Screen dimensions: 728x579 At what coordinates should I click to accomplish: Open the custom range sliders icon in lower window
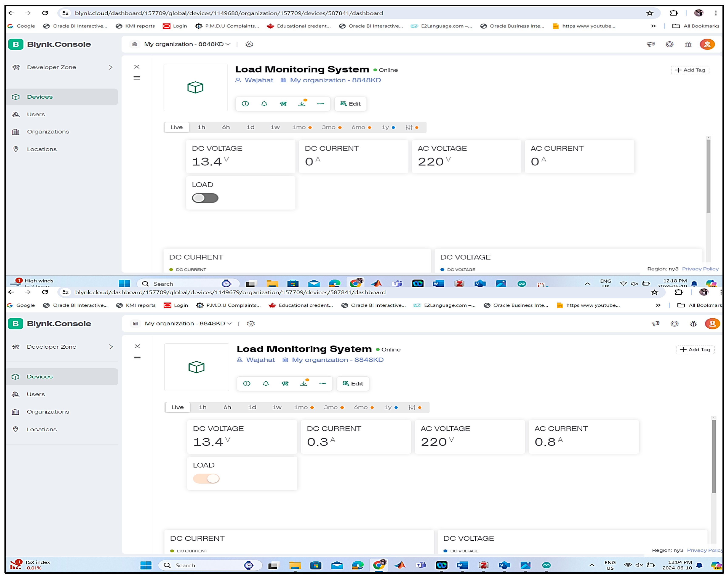pyautogui.click(x=412, y=407)
